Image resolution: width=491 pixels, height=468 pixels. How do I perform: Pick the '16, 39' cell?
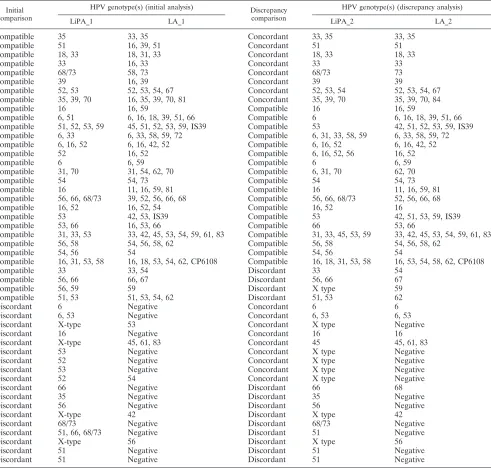click(x=138, y=82)
